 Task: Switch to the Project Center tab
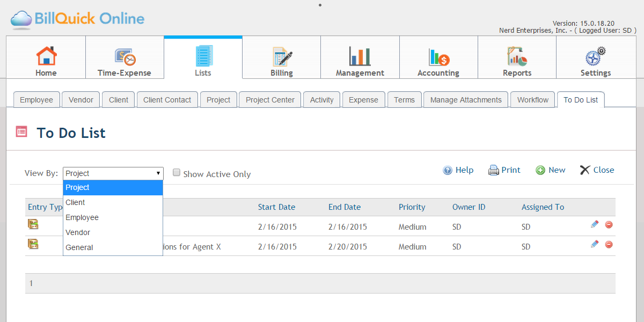point(270,100)
